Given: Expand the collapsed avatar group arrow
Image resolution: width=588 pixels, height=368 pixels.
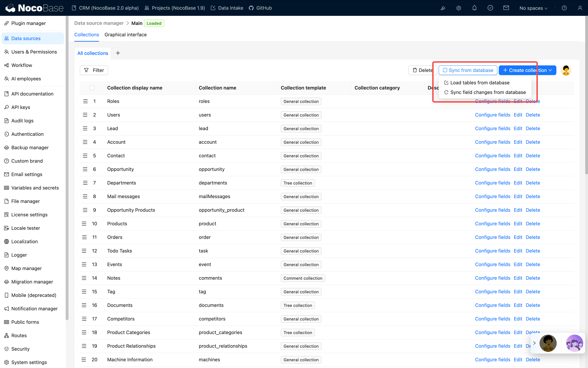Looking at the screenshot, I should click(534, 343).
